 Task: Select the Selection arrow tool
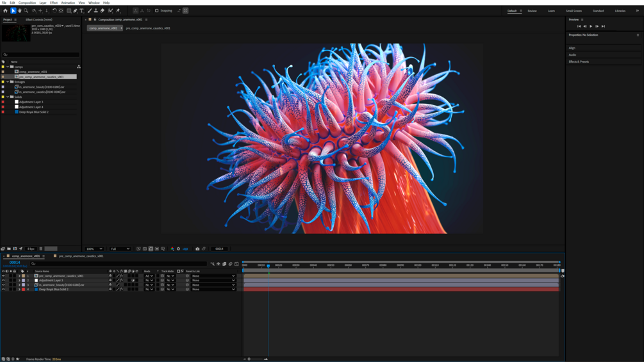(x=13, y=11)
